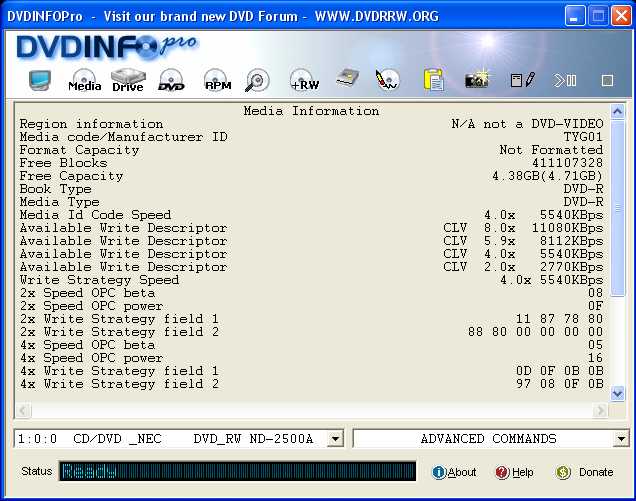The height and width of the screenshot is (501, 636).
Task: Open About dialog
Action: click(454, 472)
